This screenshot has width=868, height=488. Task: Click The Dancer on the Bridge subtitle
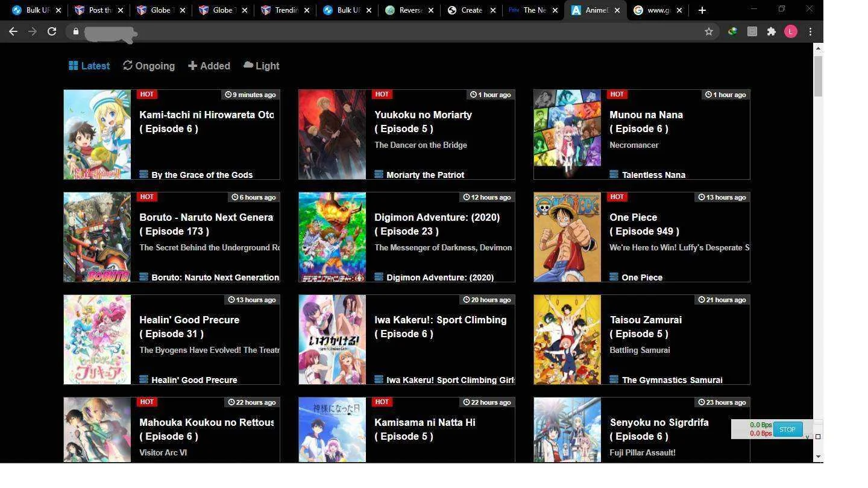point(421,145)
